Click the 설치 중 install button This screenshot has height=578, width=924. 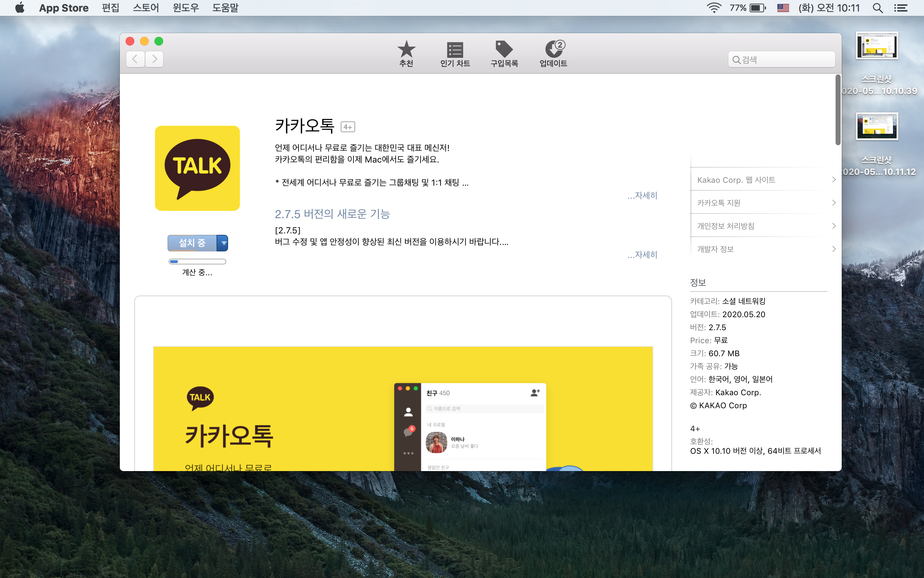(192, 243)
